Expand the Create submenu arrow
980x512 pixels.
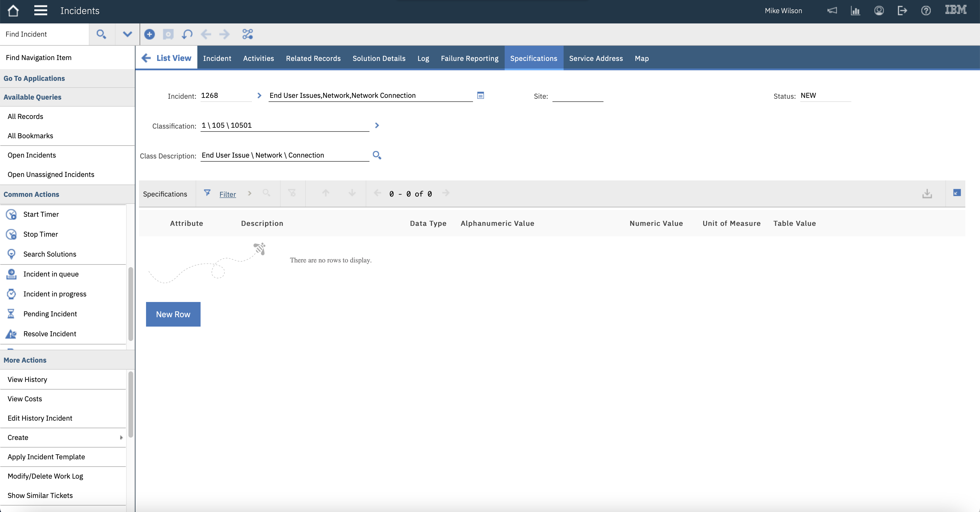pyautogui.click(x=121, y=438)
